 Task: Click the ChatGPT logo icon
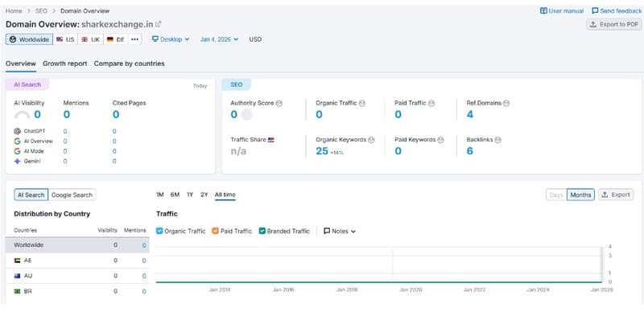(17, 131)
